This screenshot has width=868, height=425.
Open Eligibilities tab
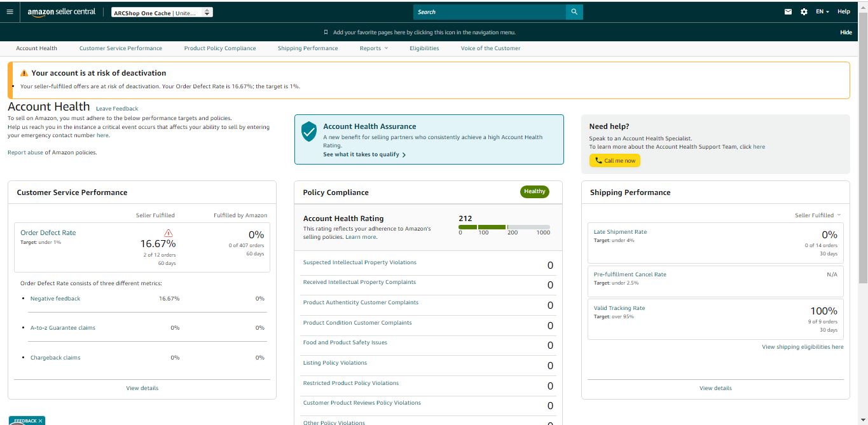(x=424, y=48)
